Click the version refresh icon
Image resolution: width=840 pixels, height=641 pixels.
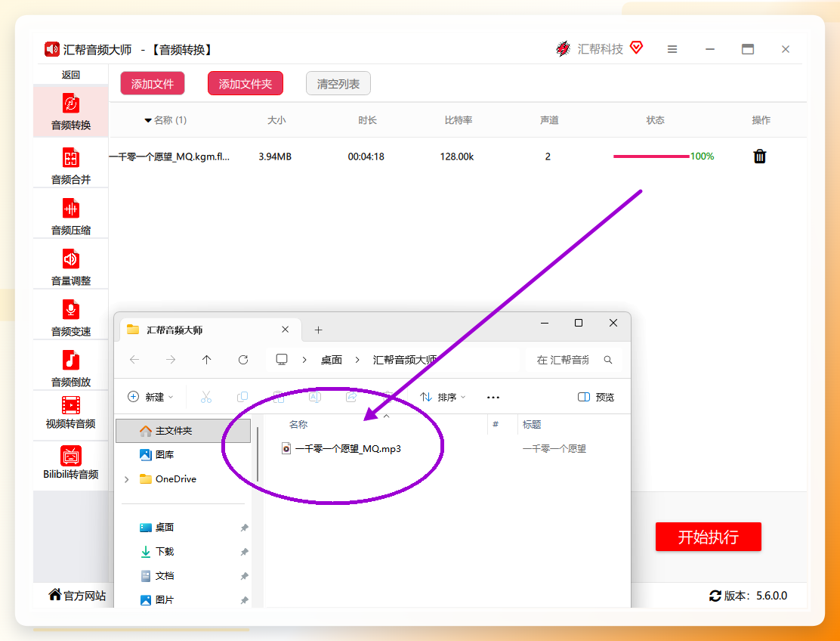coord(715,596)
